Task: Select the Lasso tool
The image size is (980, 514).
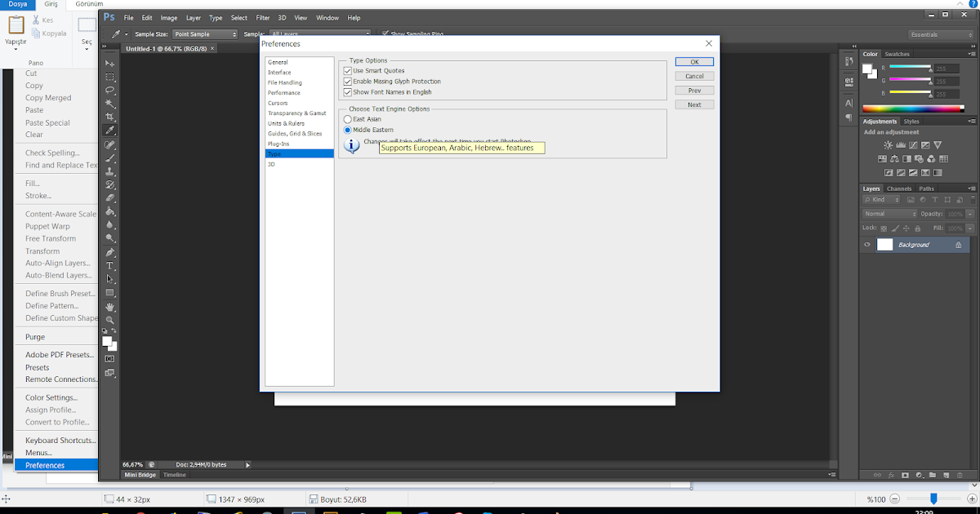Action: (x=109, y=90)
